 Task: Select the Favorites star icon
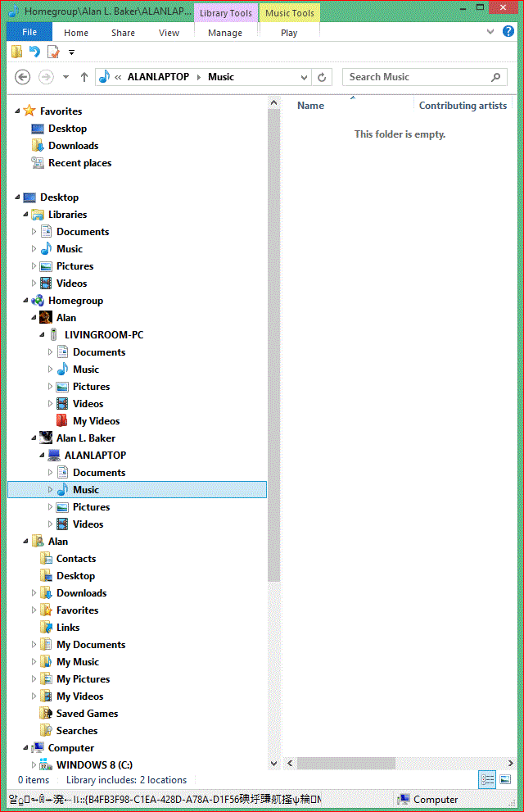point(29,111)
